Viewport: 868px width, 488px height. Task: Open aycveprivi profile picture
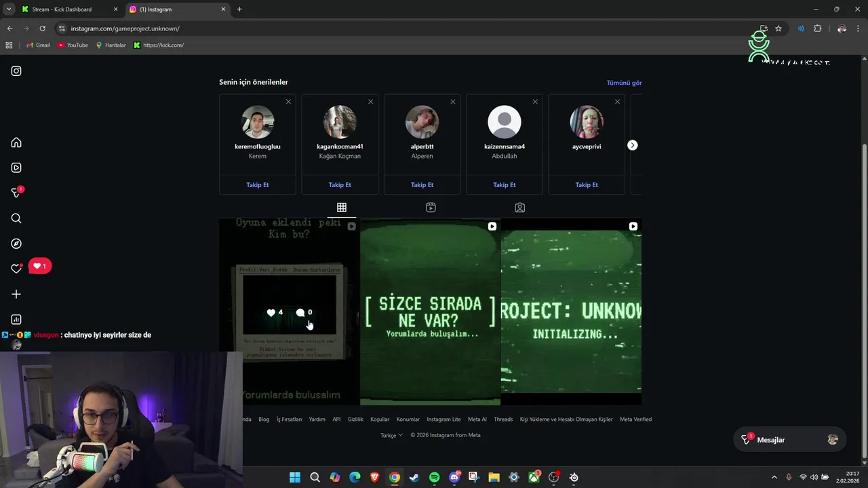(587, 122)
